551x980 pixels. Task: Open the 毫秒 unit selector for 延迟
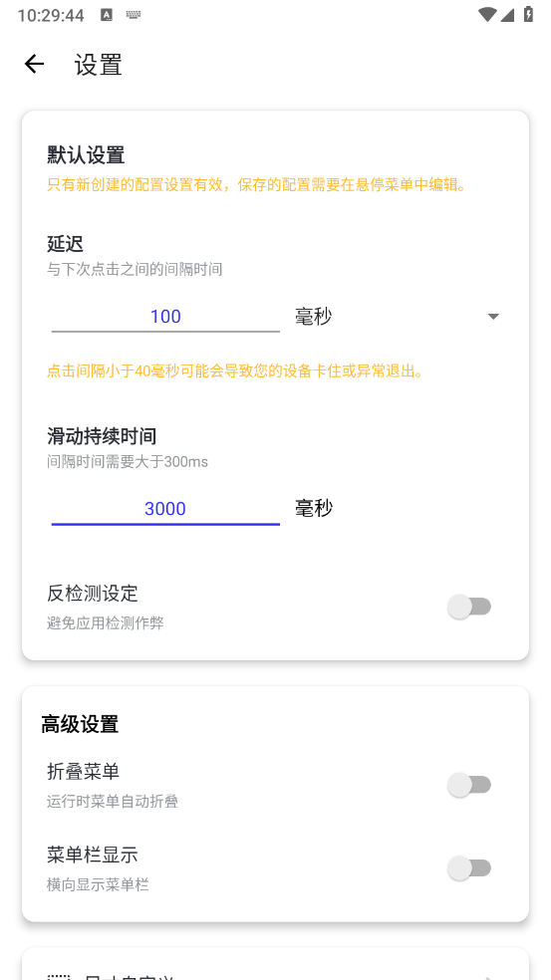click(x=398, y=317)
